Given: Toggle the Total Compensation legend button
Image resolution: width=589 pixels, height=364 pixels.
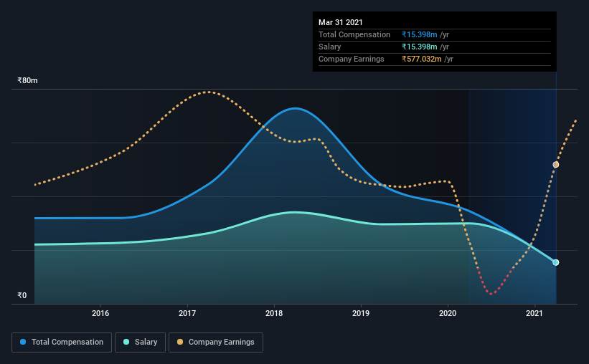Looking at the screenshot, I should [x=62, y=343].
